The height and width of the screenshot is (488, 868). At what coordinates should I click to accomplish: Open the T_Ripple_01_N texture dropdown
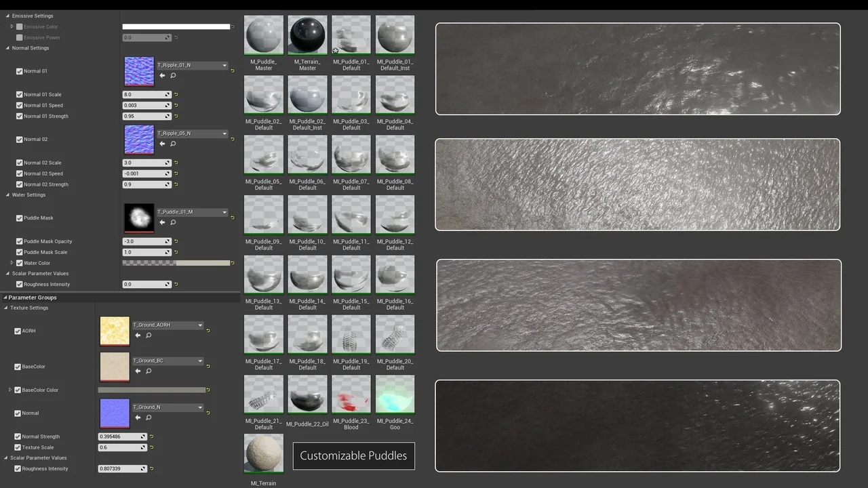pyautogui.click(x=224, y=66)
